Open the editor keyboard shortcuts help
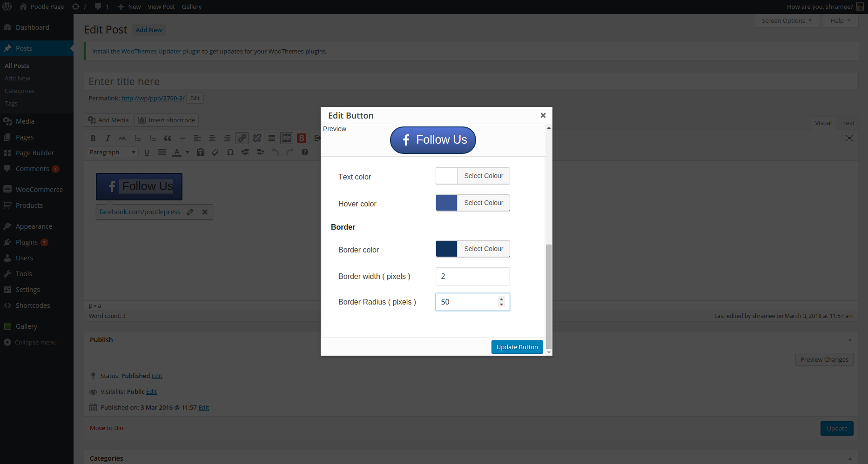Viewport: 868px width, 464px height. 305,152
